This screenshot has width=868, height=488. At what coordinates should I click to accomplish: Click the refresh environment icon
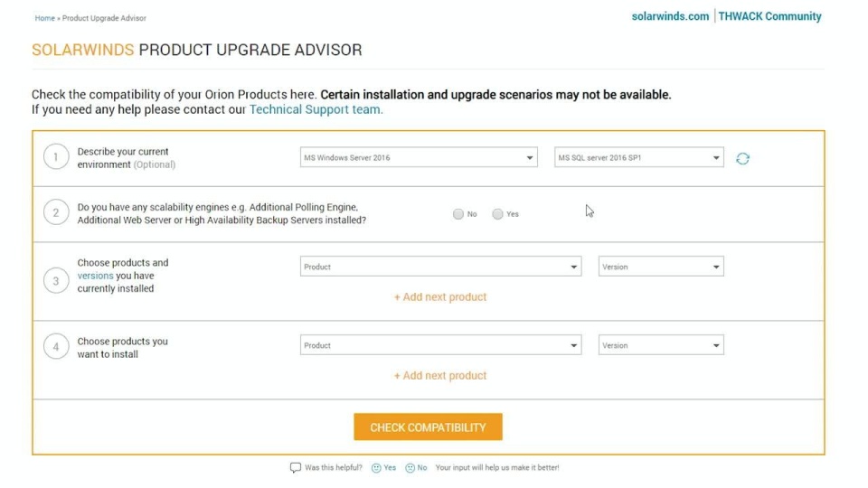742,158
